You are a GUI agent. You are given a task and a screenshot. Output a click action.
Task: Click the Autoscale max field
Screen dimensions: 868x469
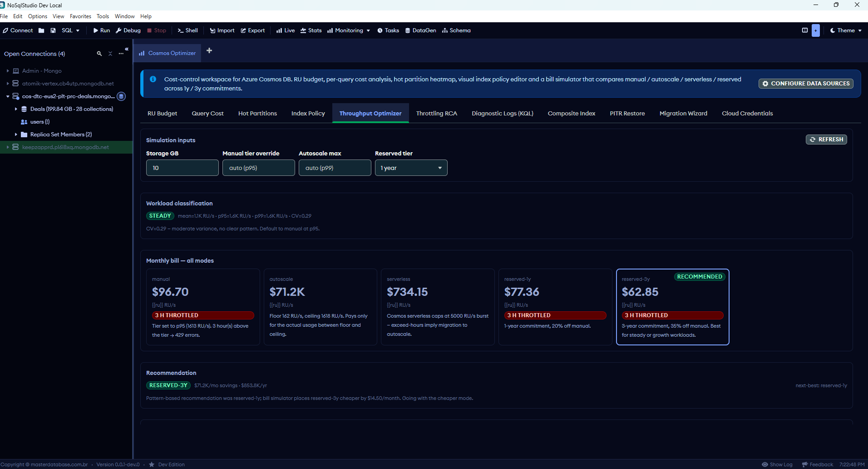pyautogui.click(x=335, y=168)
